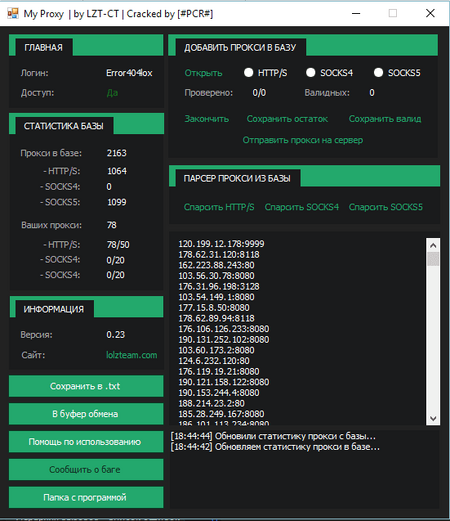Image resolution: width=450 pixels, height=521 pixels.
Task: Click Отправить прокси на сервер
Action: pos(303,140)
